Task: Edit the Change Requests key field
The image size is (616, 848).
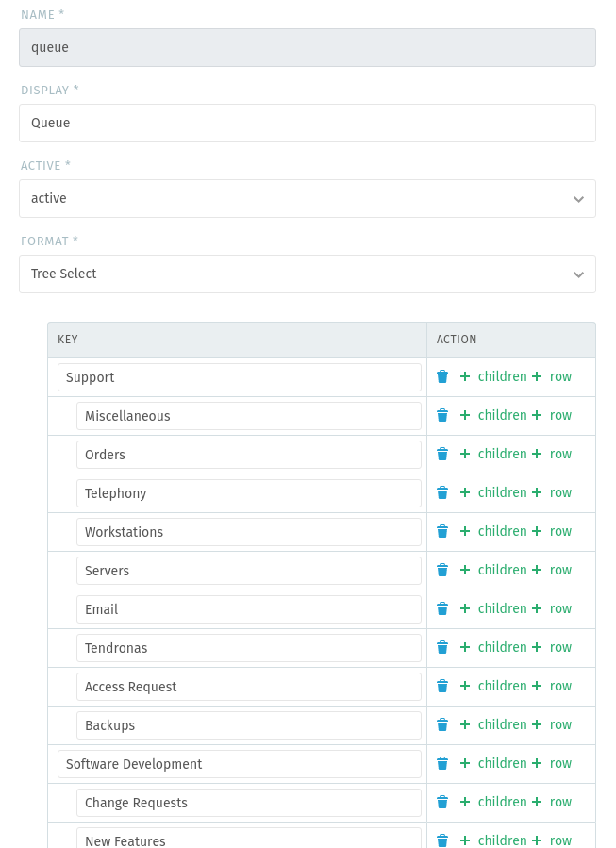Action: [x=249, y=803]
